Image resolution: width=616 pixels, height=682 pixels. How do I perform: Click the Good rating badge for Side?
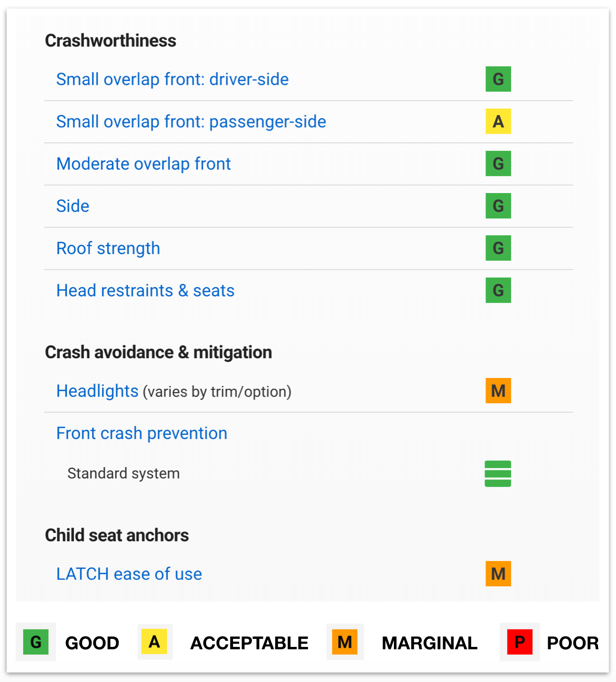tap(498, 206)
